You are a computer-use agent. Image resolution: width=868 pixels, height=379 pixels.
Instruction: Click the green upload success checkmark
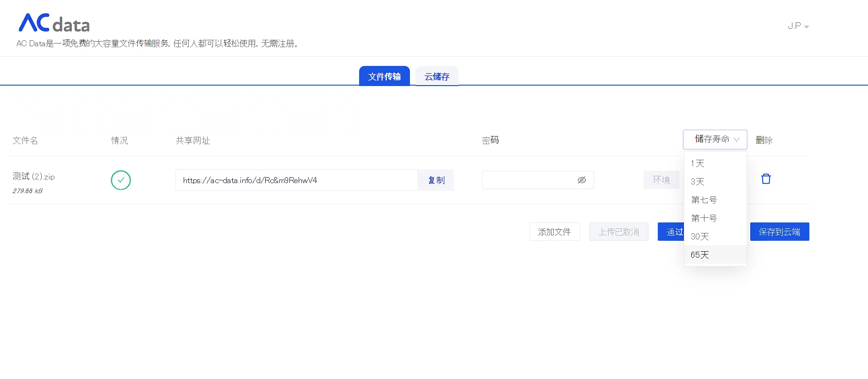pos(121,180)
